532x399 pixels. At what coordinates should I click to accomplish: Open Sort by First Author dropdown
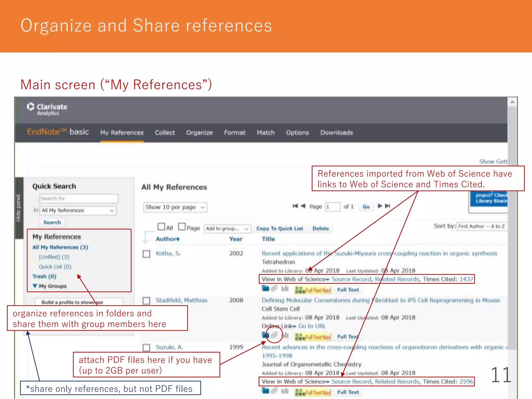tap(482, 226)
